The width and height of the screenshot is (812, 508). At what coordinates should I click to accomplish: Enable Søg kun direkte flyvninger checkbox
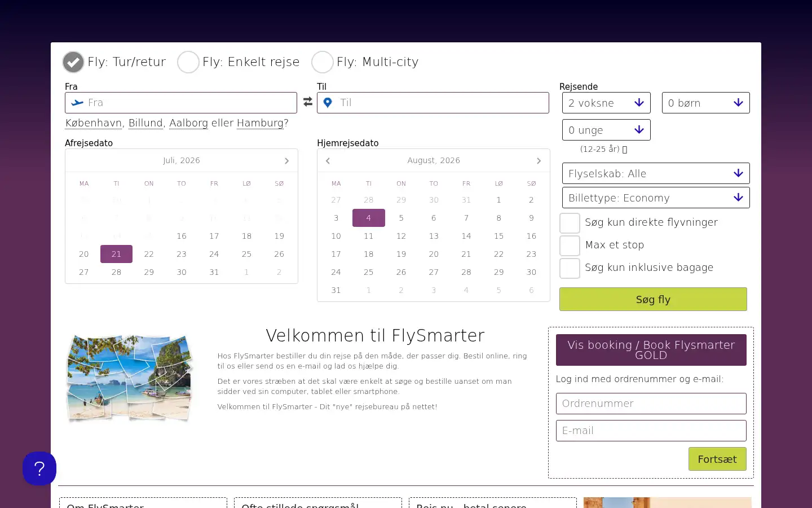[570, 223]
